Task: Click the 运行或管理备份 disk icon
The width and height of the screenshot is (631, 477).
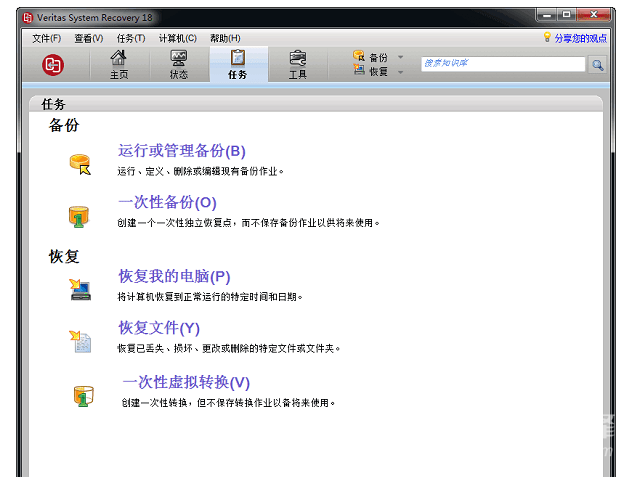Action: (80, 164)
